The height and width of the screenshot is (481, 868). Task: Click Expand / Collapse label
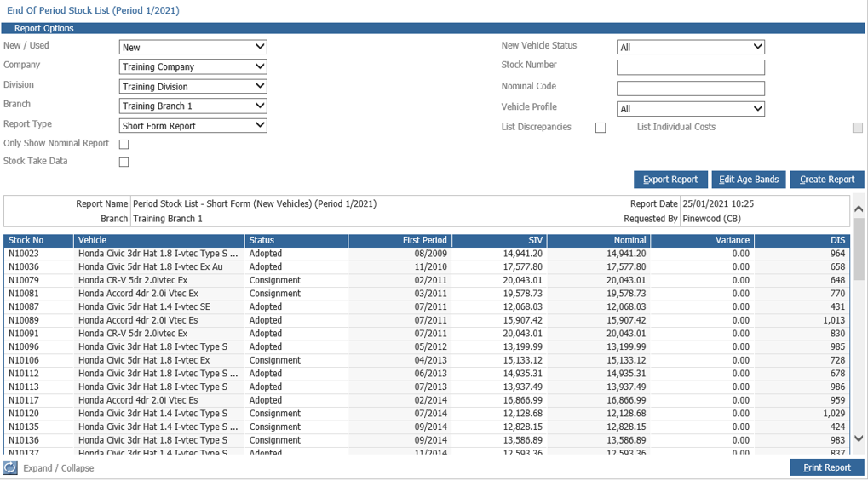point(59,468)
